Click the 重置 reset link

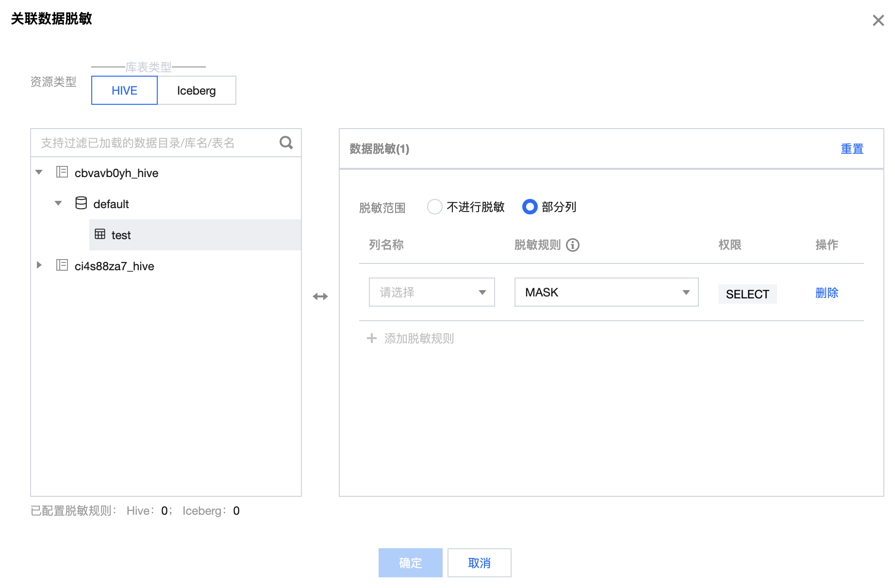click(x=852, y=149)
